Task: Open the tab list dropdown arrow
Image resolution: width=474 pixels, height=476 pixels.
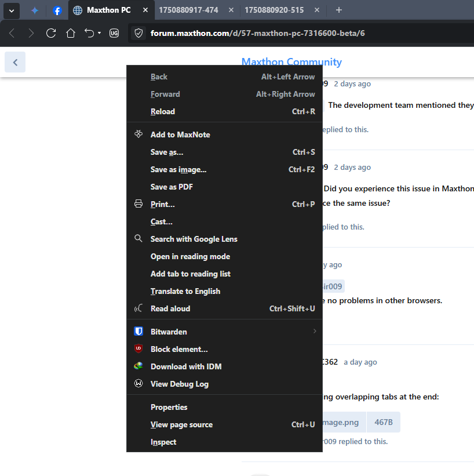Action: (x=12, y=10)
